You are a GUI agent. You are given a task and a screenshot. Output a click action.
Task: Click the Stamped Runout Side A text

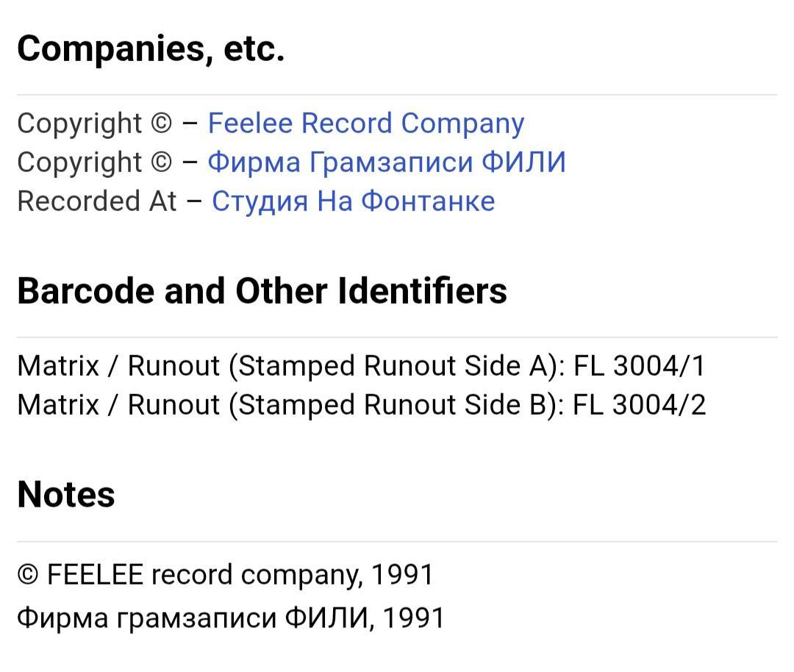[x=393, y=366]
